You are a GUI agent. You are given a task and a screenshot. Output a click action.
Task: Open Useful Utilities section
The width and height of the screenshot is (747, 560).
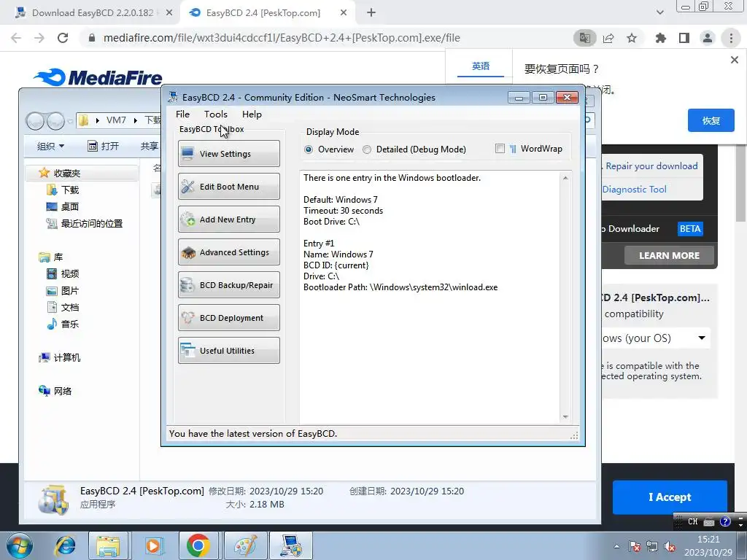tap(228, 351)
